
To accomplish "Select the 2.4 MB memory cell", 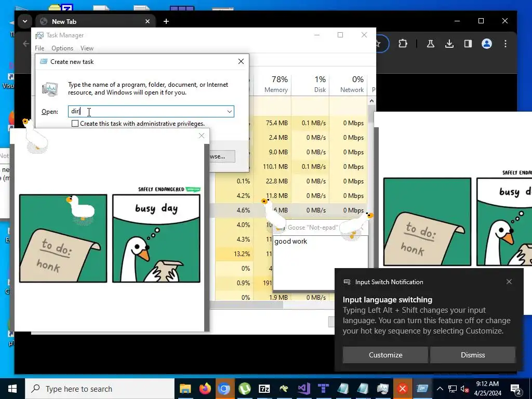I will (x=272, y=137).
